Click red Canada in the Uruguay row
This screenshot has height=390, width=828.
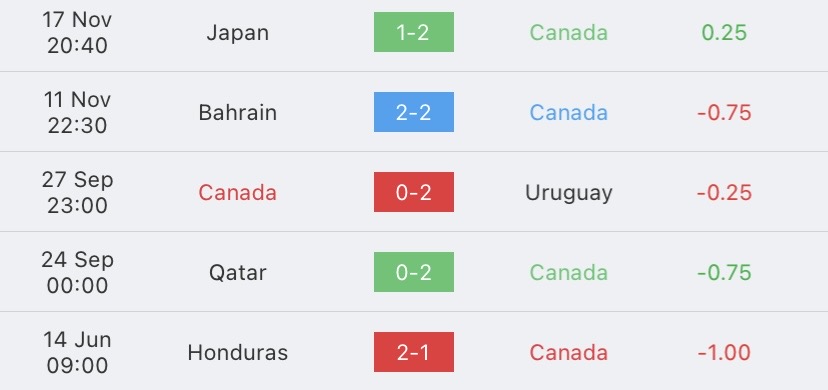coord(238,193)
